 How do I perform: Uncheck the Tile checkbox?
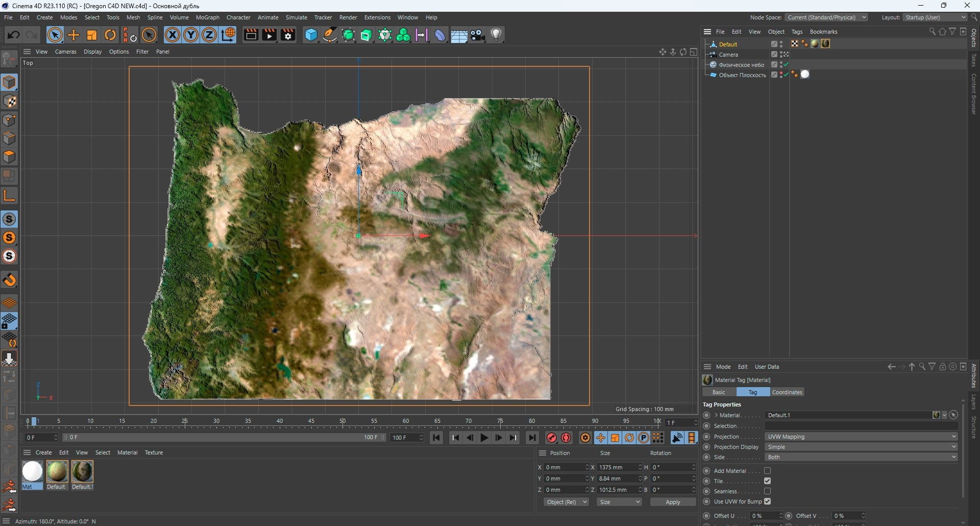click(x=767, y=481)
